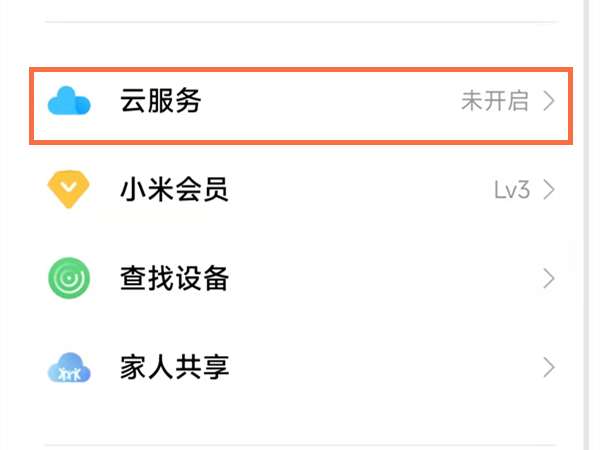Expand the 云服务 chevron arrow
The height and width of the screenshot is (450, 600).
tap(548, 102)
